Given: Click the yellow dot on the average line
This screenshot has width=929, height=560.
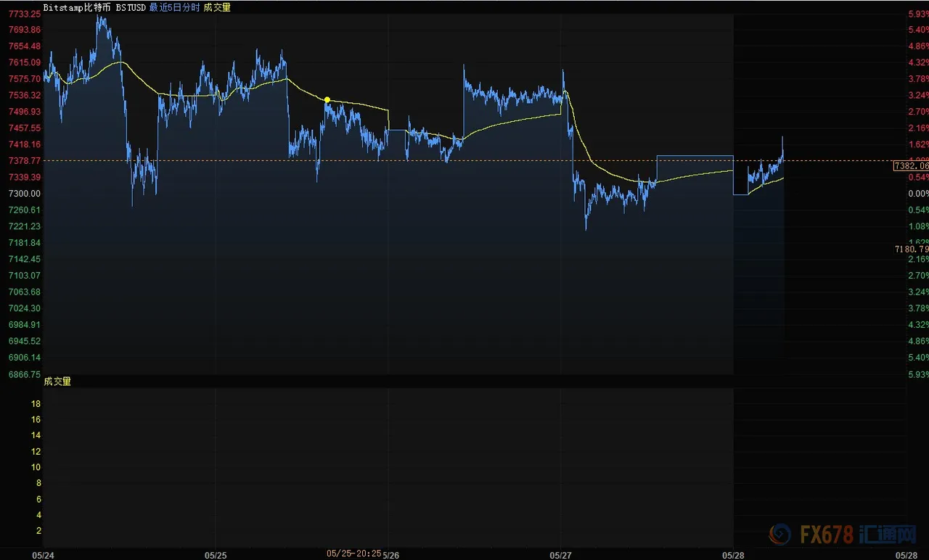Looking at the screenshot, I should coord(327,99).
